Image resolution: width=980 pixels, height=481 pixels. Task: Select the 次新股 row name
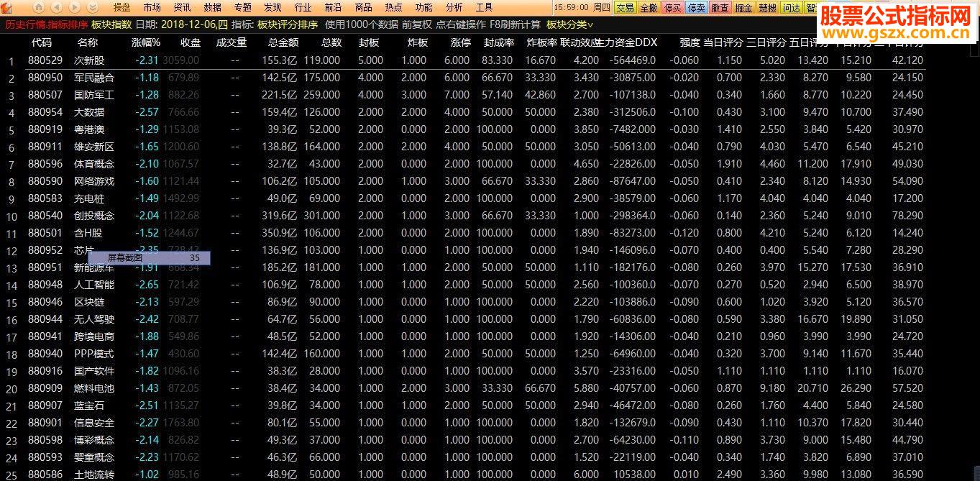click(x=89, y=60)
